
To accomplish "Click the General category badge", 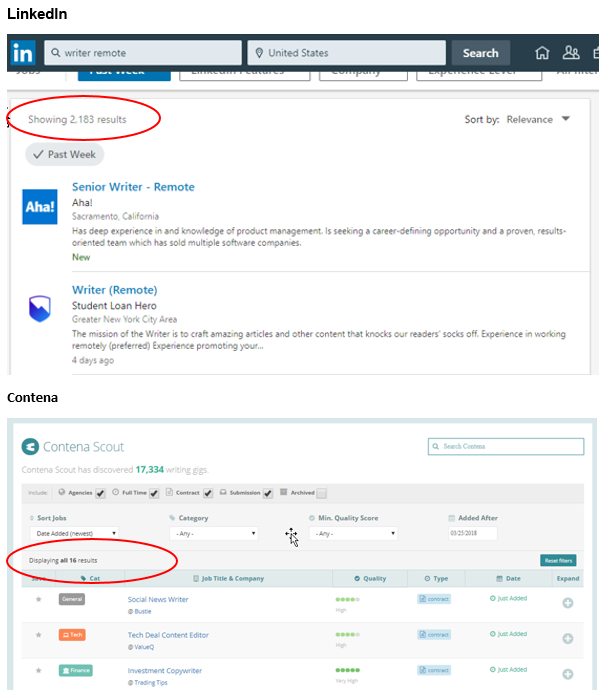I will pyautogui.click(x=72, y=599).
